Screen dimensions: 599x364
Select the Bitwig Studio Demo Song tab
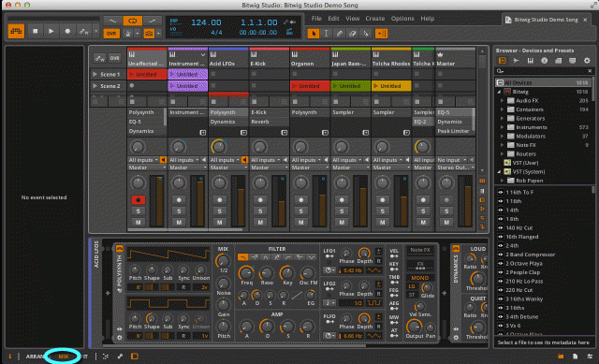(546, 20)
